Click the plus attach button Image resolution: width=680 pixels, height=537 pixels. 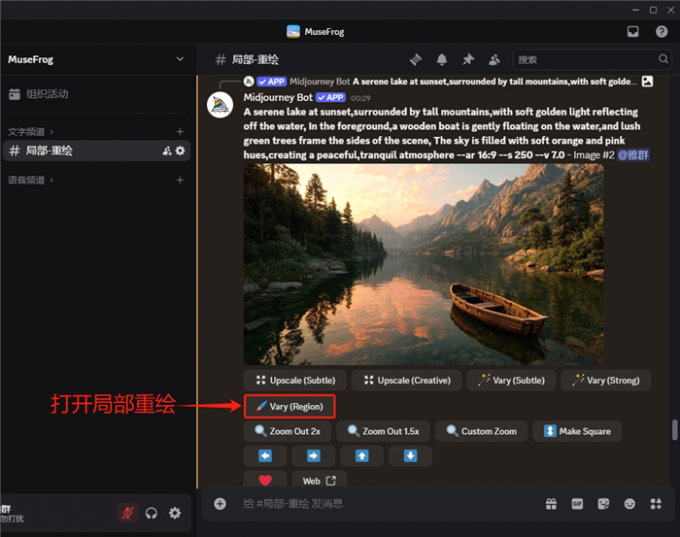pyautogui.click(x=220, y=504)
